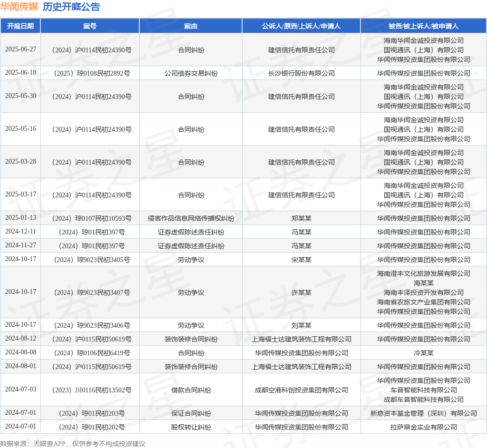Click 借款合同纠纷 cause cell
Screen dimensions: 487x448
click(191, 390)
